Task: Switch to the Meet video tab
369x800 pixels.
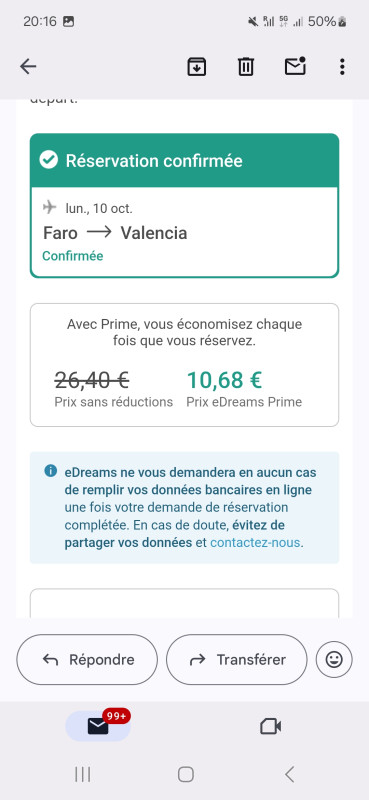Action: pyautogui.click(x=270, y=726)
